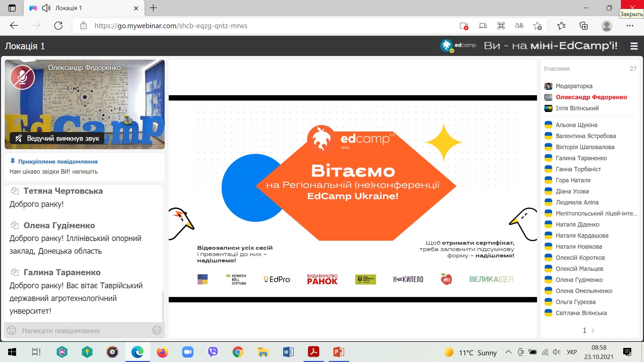Open a new browser tab
This screenshot has width=644, height=362.
[153, 8]
